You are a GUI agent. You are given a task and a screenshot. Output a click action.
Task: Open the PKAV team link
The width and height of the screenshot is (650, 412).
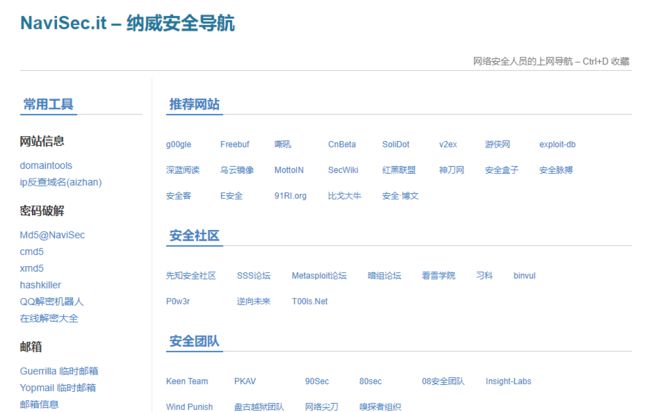coord(245,381)
